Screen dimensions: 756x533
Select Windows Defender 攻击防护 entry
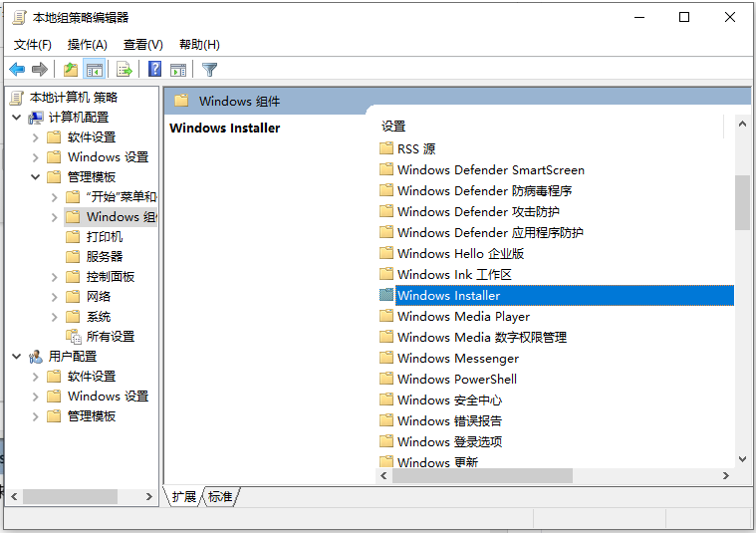point(478,212)
